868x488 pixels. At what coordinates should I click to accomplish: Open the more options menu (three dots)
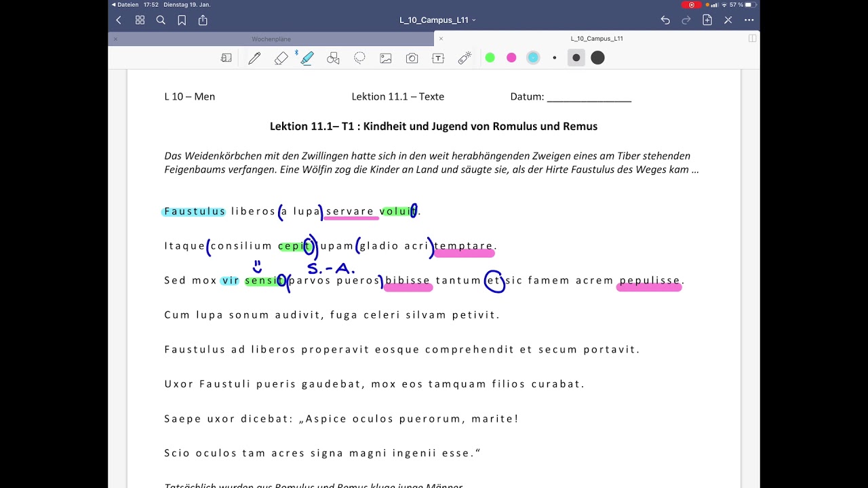749,20
